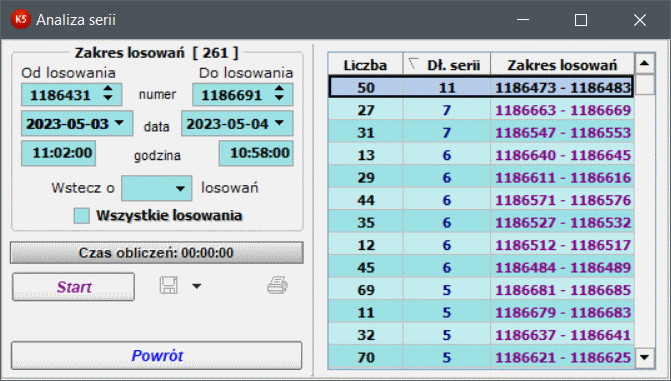Image resolution: width=671 pixels, height=381 pixels.
Task: Open the dropdown arrow beside the save icon
Action: [196, 286]
